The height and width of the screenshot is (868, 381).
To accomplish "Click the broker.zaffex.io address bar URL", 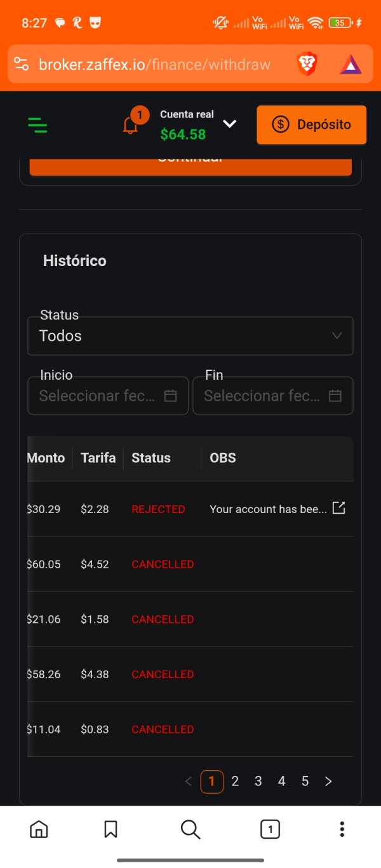I will [x=155, y=64].
